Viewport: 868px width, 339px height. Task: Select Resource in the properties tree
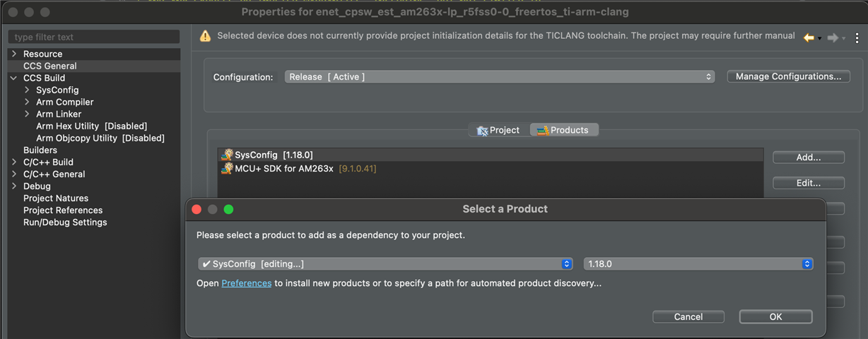[42, 54]
